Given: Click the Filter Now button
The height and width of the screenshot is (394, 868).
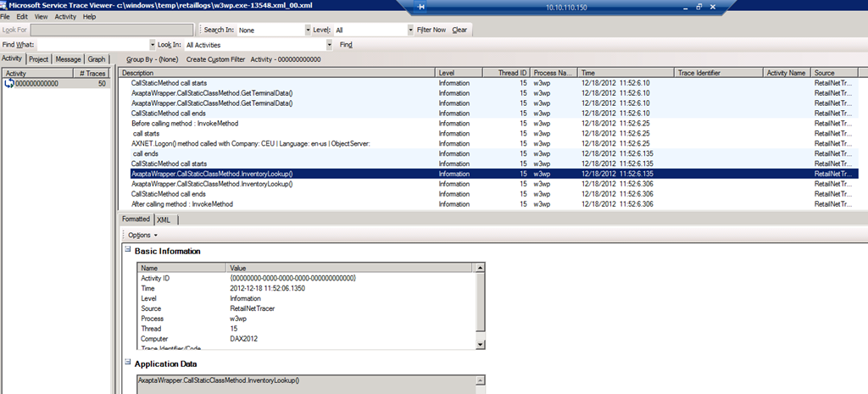Looking at the screenshot, I should click(x=431, y=30).
